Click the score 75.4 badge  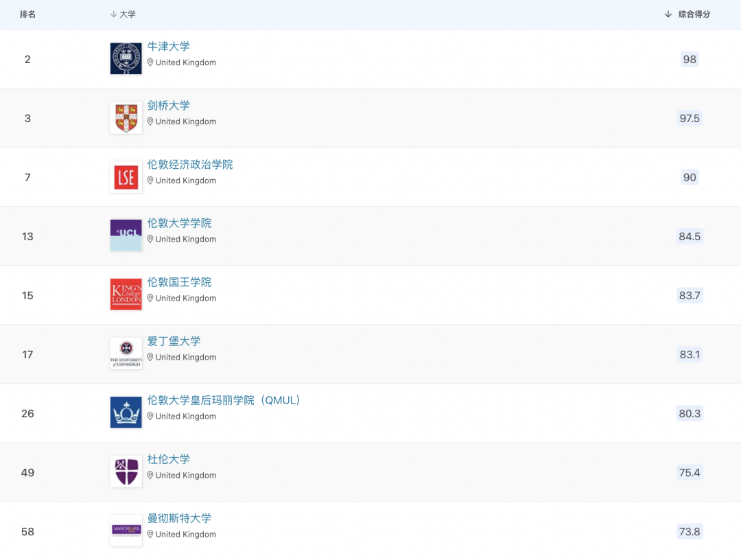coord(690,473)
